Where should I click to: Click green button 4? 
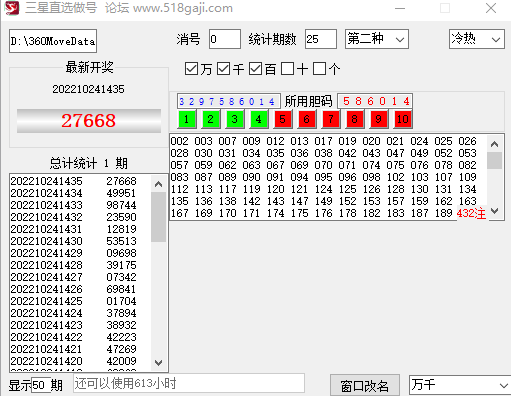click(258, 119)
